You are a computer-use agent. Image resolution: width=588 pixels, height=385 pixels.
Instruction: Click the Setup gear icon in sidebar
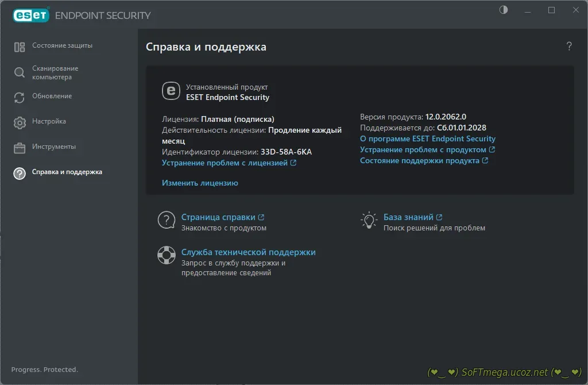coord(20,122)
